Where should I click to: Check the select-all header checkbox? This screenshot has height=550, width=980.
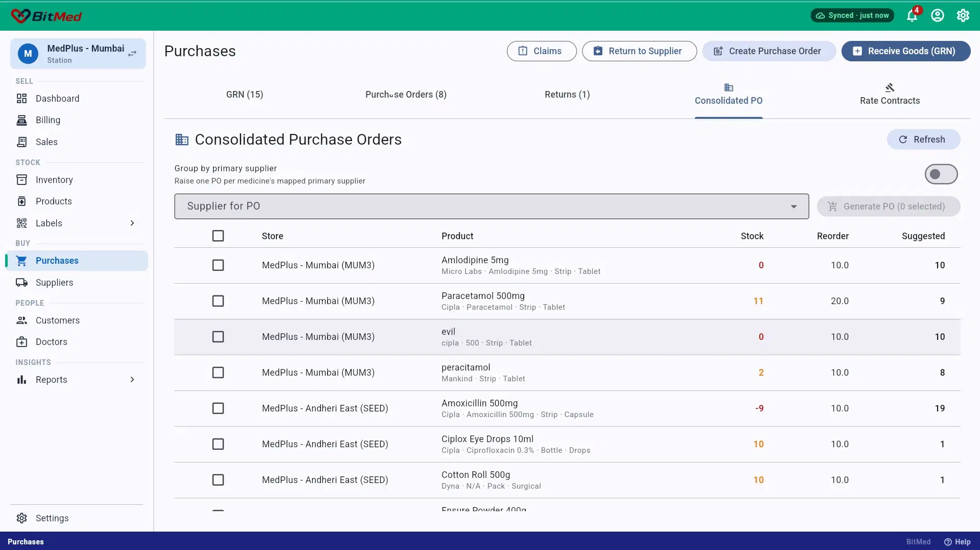tap(218, 236)
